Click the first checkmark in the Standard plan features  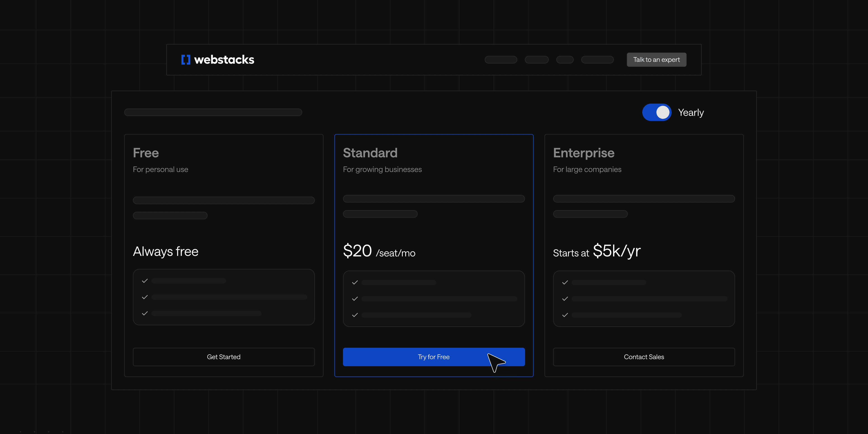[x=355, y=282]
